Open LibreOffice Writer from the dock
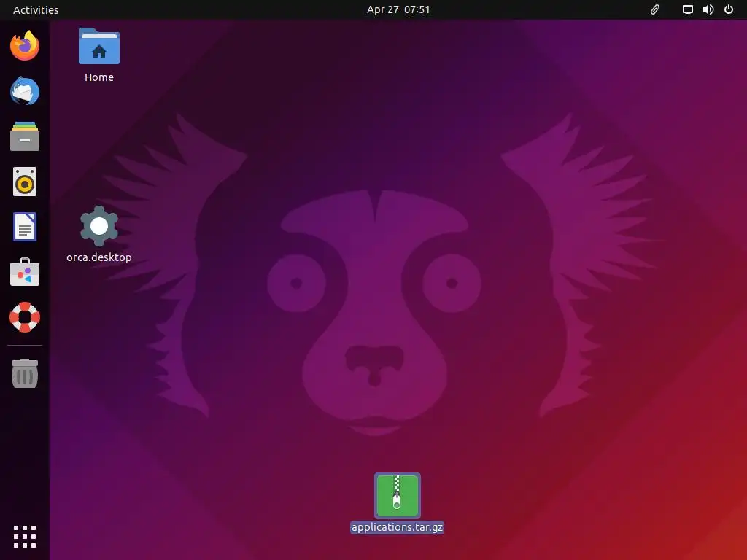This screenshot has width=747, height=560. (x=25, y=227)
